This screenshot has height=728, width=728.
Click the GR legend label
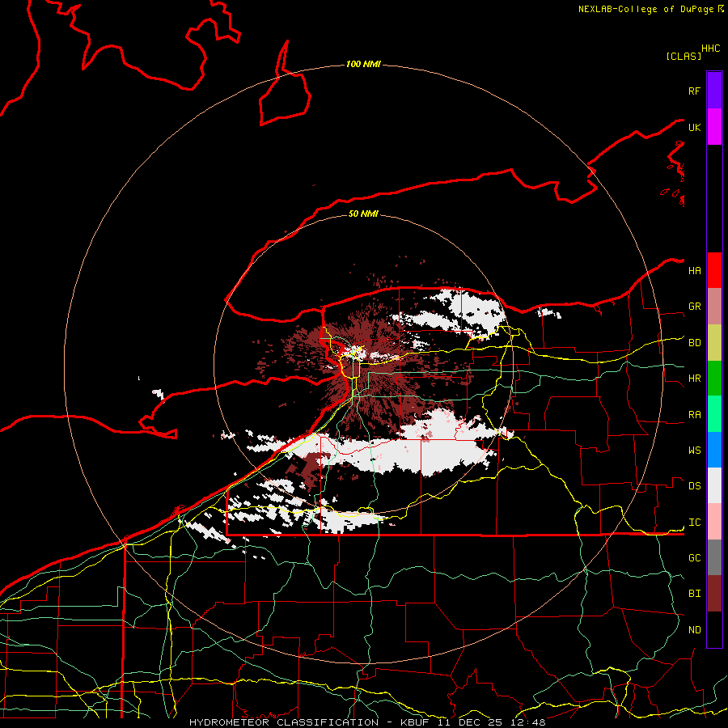click(694, 307)
